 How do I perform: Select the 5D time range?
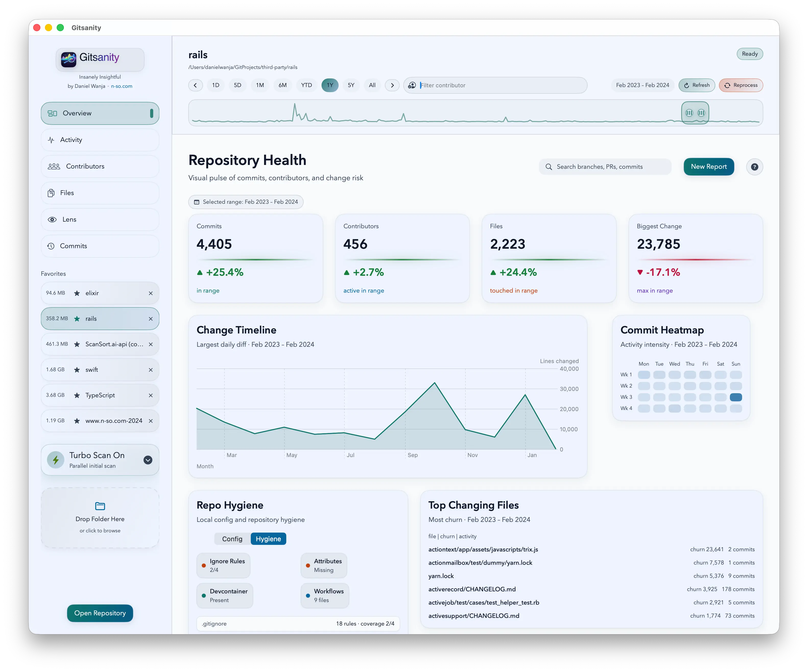point(238,85)
